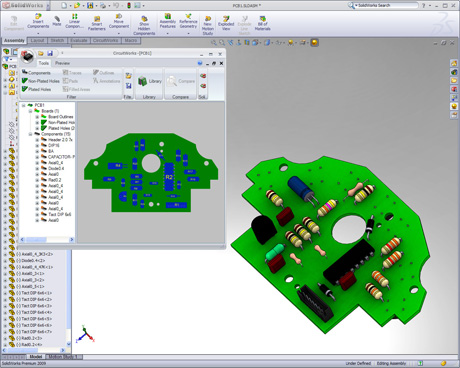The image size is (460, 368).
Task: Toggle the Components filter
Action: [36, 72]
